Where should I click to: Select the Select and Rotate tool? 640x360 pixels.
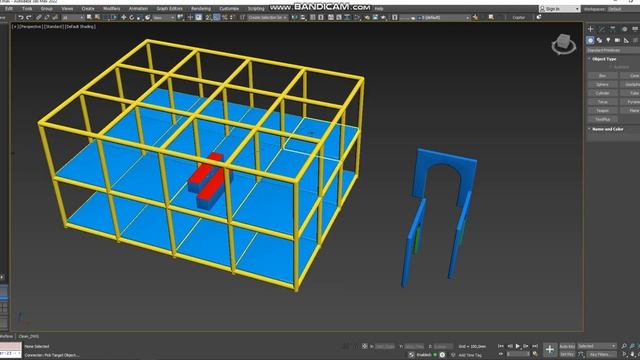(131, 18)
